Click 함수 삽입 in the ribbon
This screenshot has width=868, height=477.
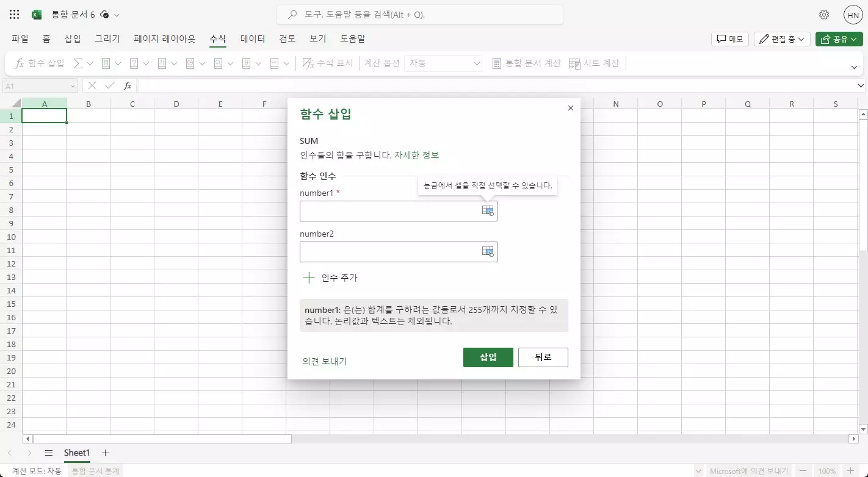(40, 63)
